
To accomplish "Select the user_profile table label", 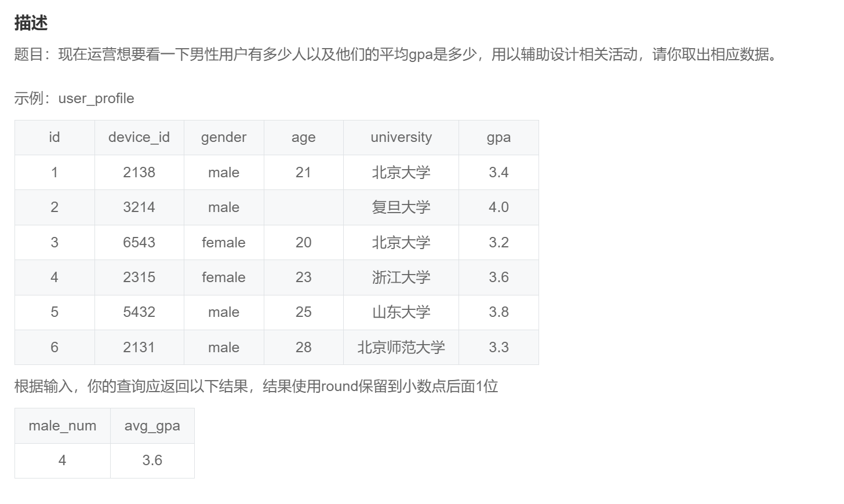I will pos(94,98).
